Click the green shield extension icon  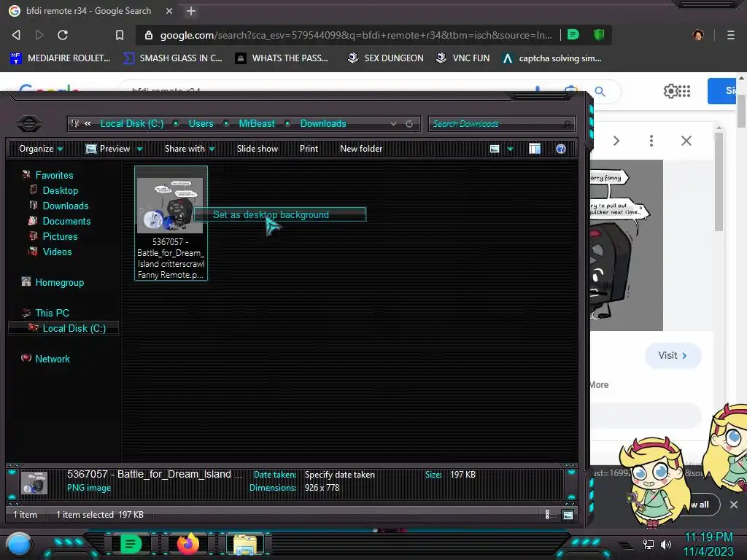pos(599,35)
